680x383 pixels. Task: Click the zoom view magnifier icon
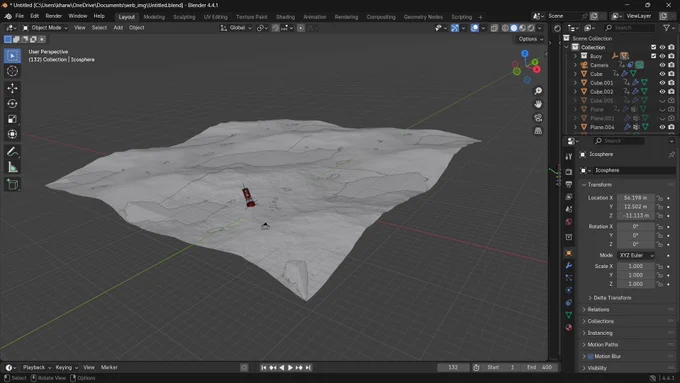coord(538,91)
